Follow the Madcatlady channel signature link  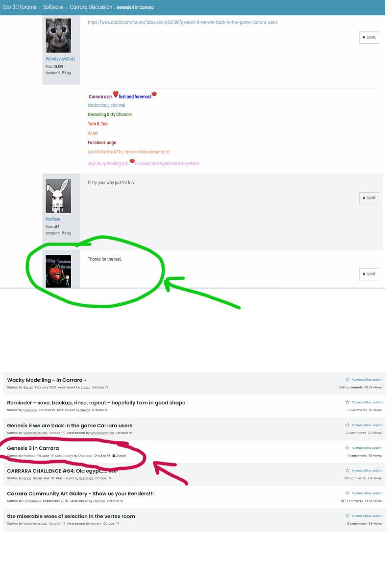[x=106, y=105]
